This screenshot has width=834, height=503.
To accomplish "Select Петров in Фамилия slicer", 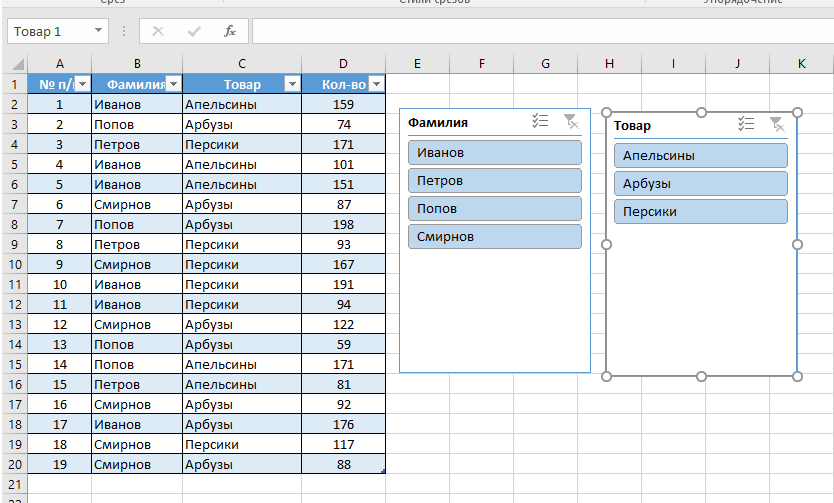I will (495, 181).
